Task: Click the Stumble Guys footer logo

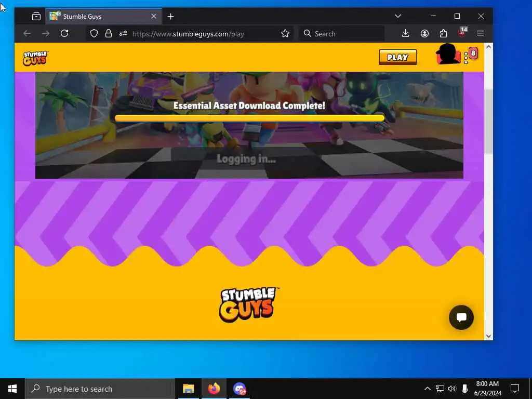Action: 248,304
